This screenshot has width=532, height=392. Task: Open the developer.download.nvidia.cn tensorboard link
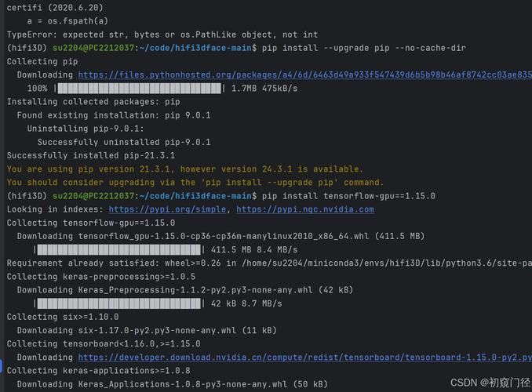coord(305,358)
